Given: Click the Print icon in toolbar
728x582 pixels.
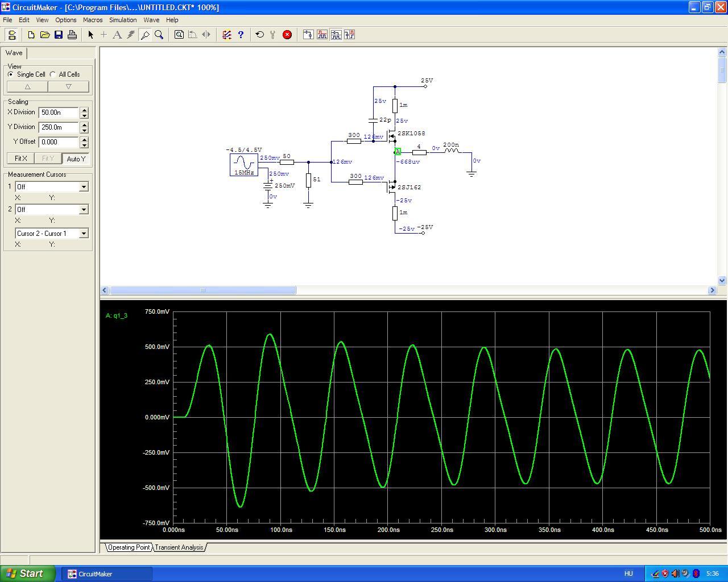Looking at the screenshot, I should 72,35.
